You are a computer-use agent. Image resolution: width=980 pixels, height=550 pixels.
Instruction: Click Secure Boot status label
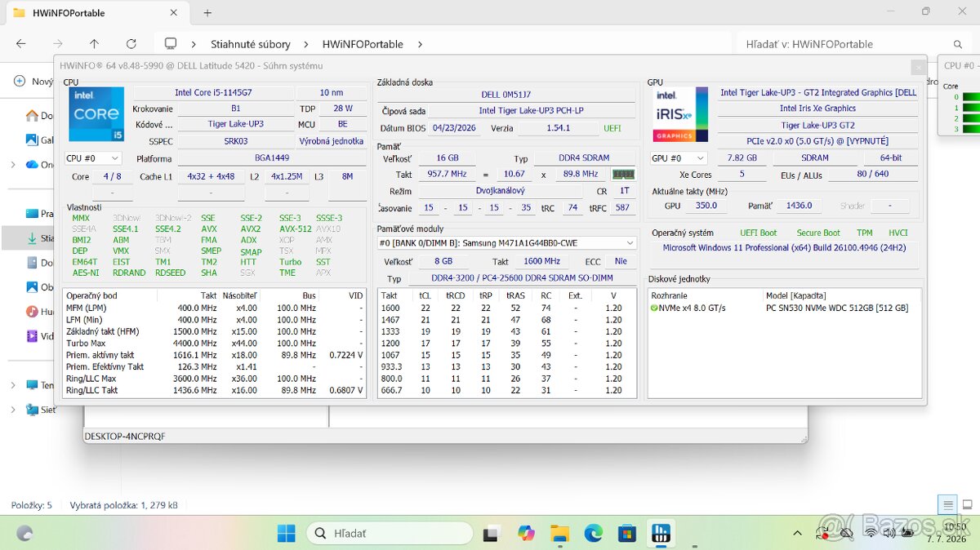click(x=818, y=233)
